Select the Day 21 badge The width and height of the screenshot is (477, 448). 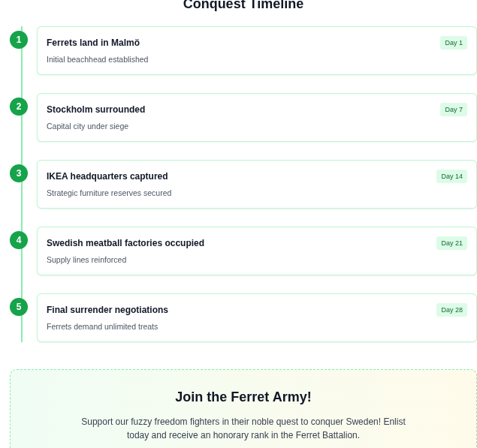[x=451, y=243]
